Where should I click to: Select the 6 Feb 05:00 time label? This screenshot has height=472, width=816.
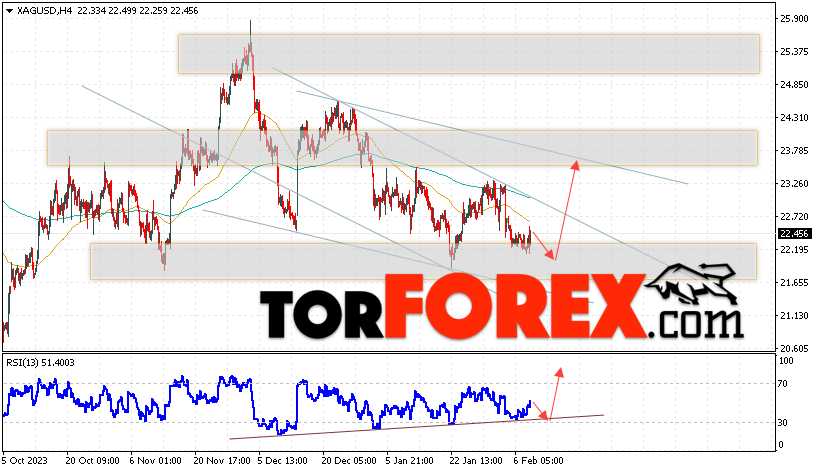538,461
